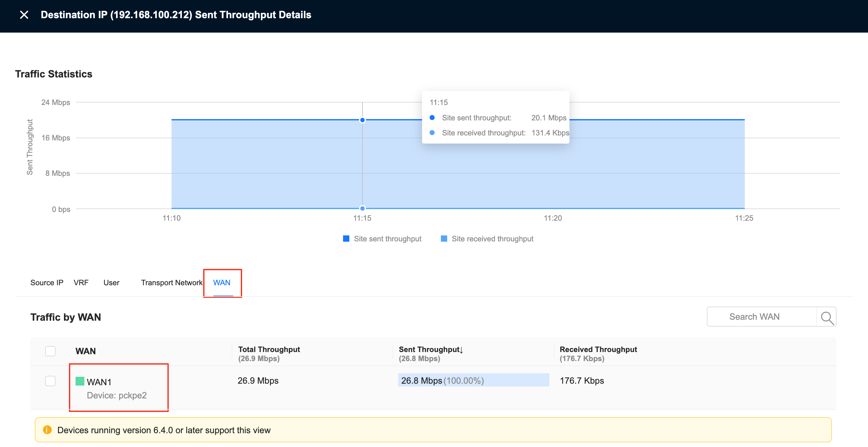868x447 pixels.
Task: Sort by Received Throughput column header
Action: point(598,350)
